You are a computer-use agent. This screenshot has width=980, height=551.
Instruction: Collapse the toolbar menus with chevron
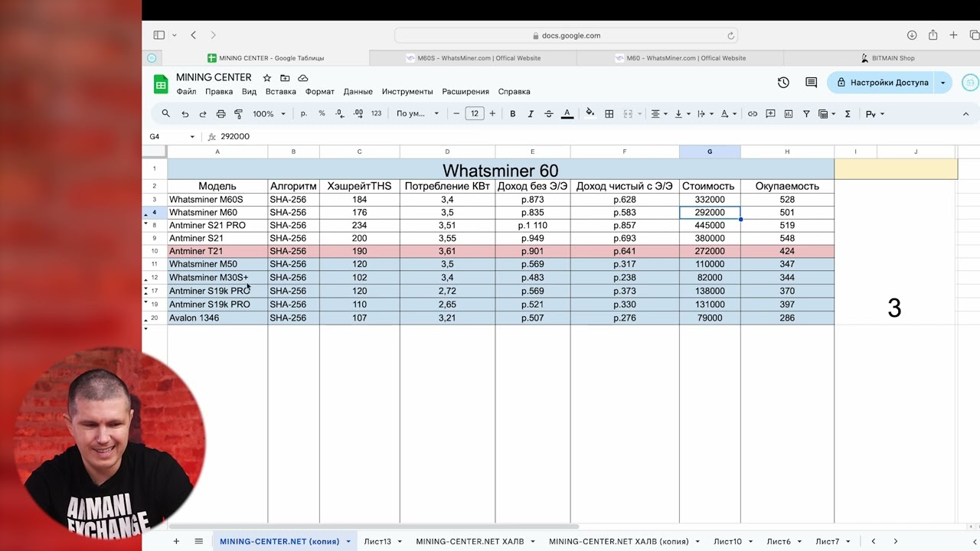click(965, 114)
